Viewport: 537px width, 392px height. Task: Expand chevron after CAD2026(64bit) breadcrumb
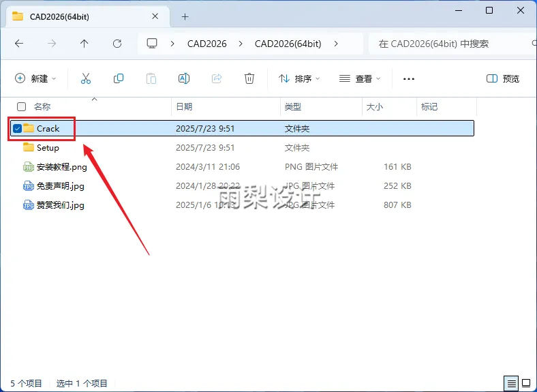(x=336, y=44)
